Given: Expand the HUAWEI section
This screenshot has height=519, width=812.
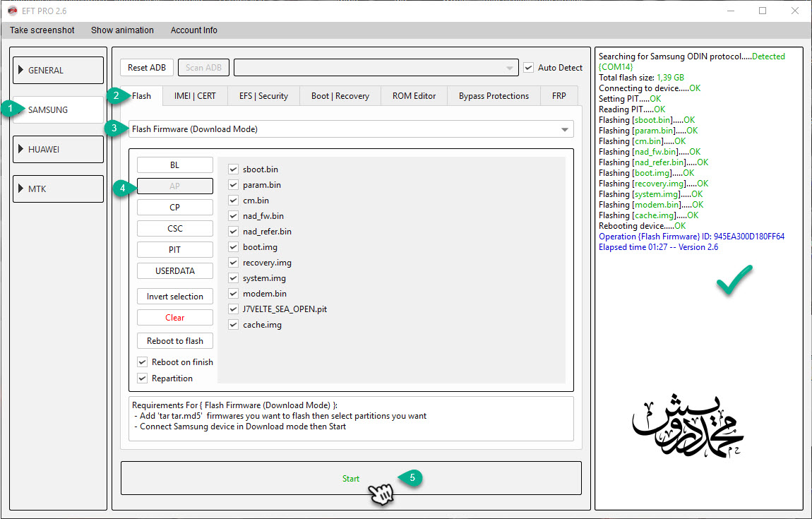Looking at the screenshot, I should click(58, 149).
